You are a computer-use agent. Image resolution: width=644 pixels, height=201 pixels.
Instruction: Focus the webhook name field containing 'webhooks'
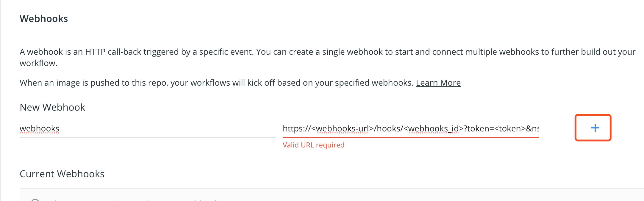pos(148,128)
